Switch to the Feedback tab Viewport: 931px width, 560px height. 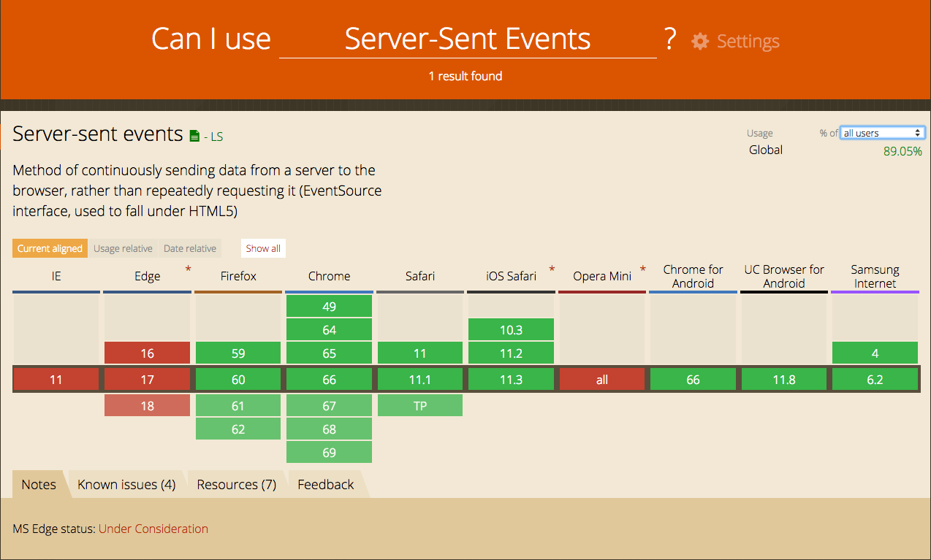point(326,485)
